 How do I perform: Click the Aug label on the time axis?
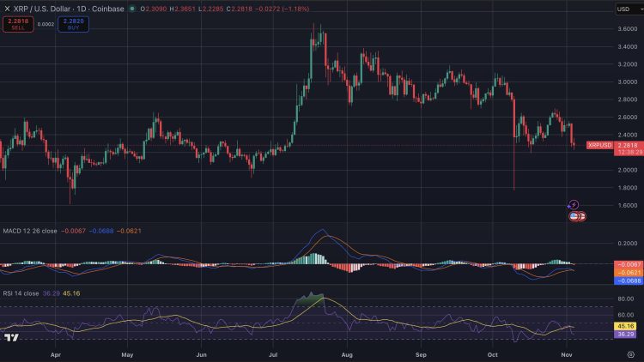(x=347, y=354)
